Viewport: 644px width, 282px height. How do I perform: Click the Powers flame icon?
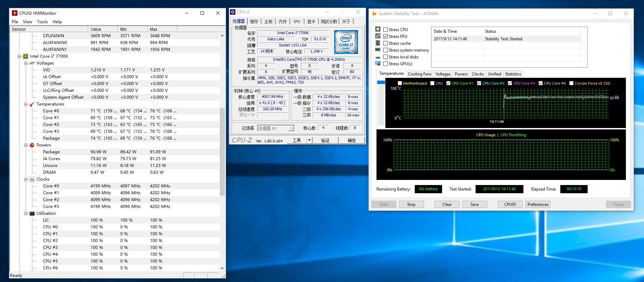(32, 145)
